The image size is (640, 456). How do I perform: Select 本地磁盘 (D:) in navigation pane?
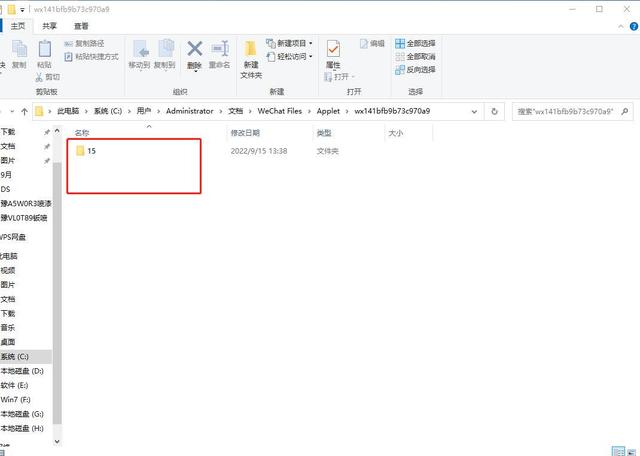22,371
